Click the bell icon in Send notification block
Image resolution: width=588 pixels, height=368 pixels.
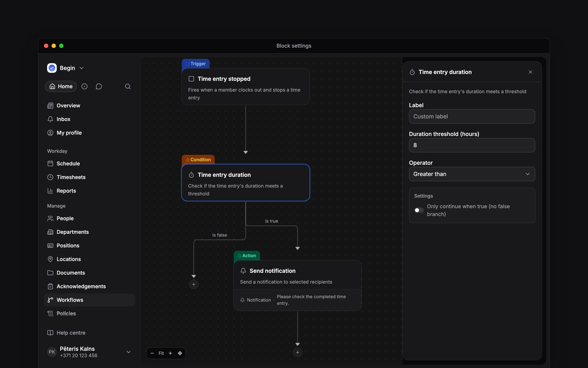coord(243,271)
